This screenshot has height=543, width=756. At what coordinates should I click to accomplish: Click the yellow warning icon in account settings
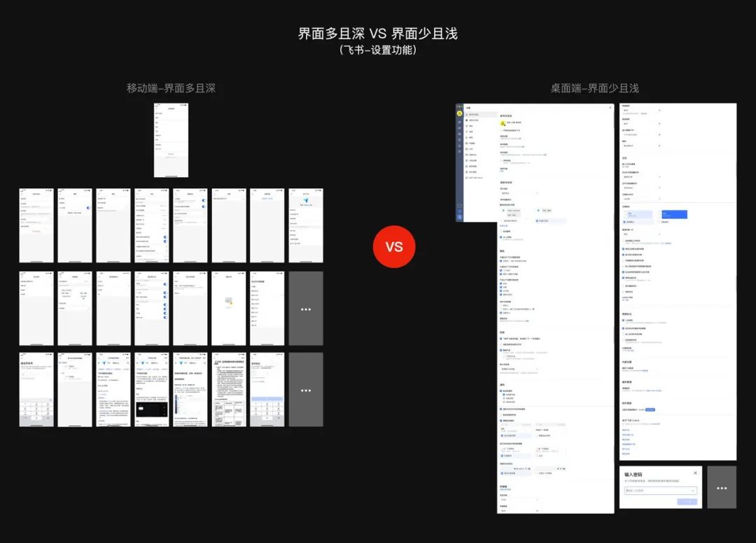point(501,122)
